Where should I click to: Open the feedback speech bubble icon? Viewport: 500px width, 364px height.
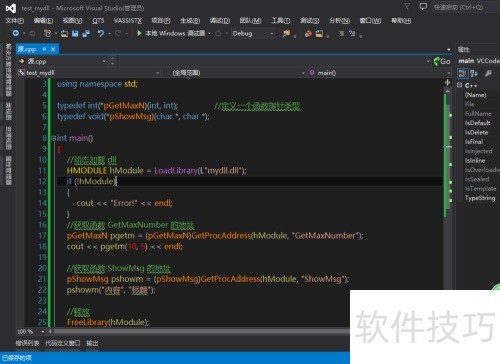[x=423, y=7]
